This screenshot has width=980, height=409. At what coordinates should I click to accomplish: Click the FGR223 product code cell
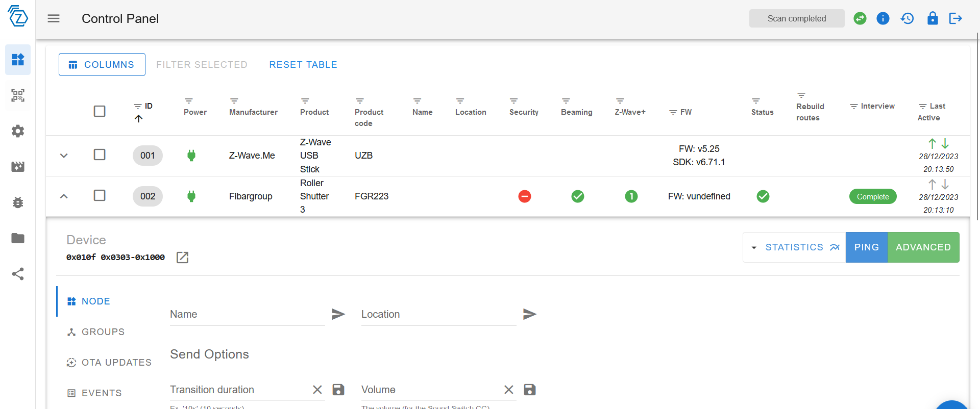point(372,196)
